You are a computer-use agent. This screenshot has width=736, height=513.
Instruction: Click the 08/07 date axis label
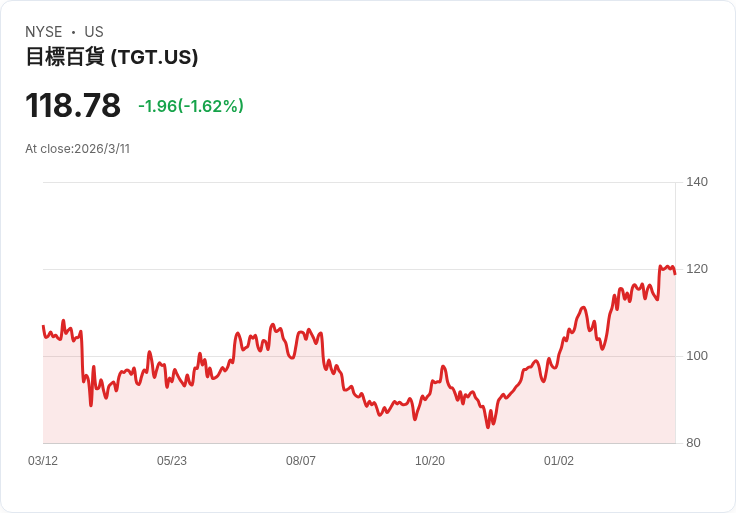pos(301,461)
